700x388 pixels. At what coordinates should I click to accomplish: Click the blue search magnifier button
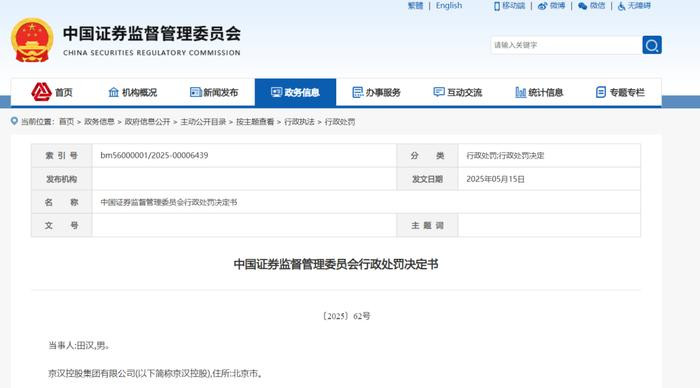point(652,45)
